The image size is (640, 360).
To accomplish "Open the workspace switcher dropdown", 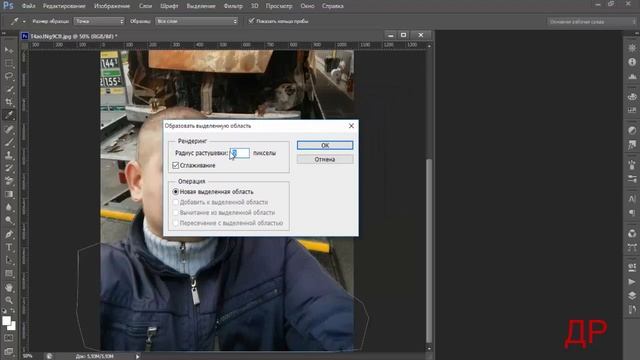I will [x=591, y=21].
